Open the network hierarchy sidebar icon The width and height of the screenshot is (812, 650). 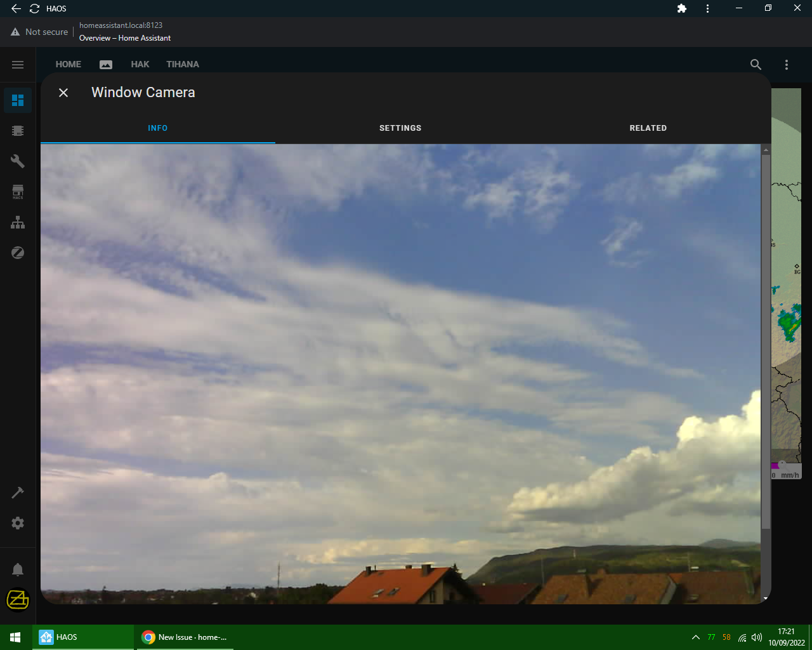tap(18, 222)
